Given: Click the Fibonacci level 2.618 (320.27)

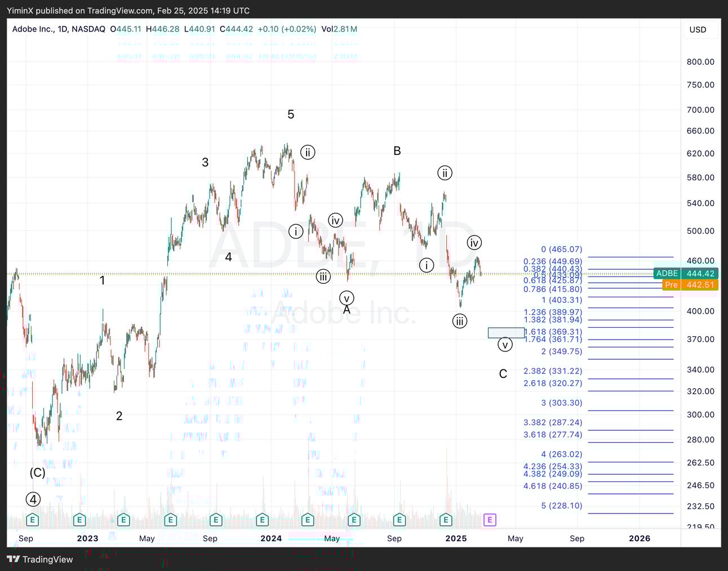Looking at the screenshot, I should point(553,383).
